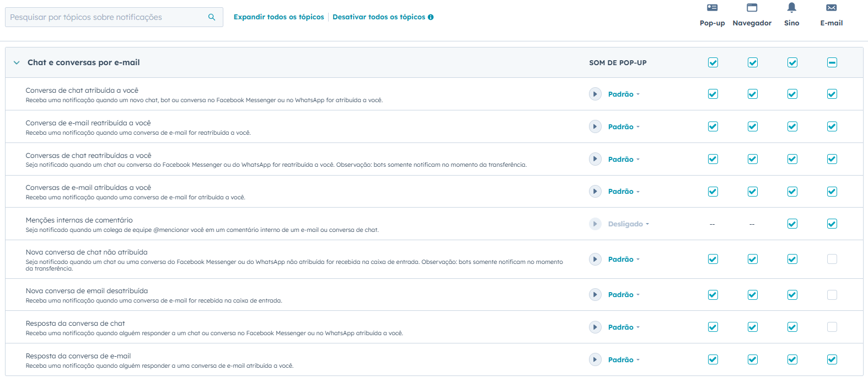This screenshot has width=868, height=381.
Task: Open Padrão sound dropdown for Conversa de e-mail reatribuída
Action: pos(624,126)
